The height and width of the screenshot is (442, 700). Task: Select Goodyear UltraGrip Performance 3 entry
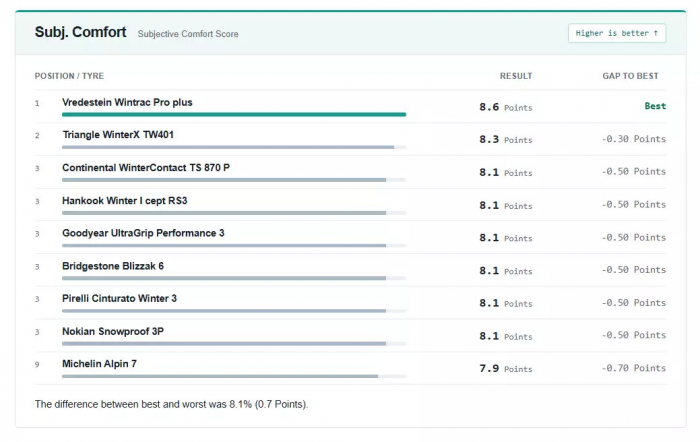click(x=143, y=233)
